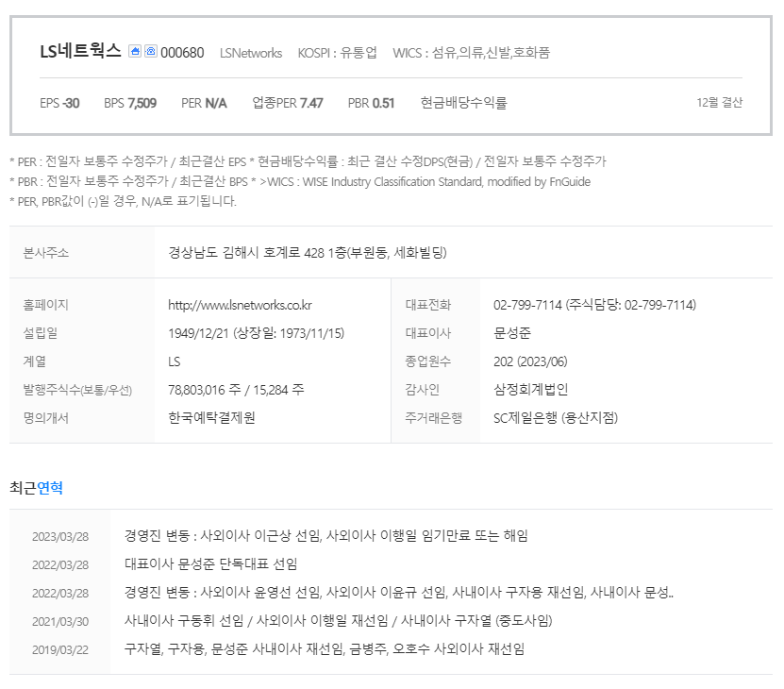Click the 홈페이지 row label
The height and width of the screenshot is (689, 784).
(x=46, y=305)
